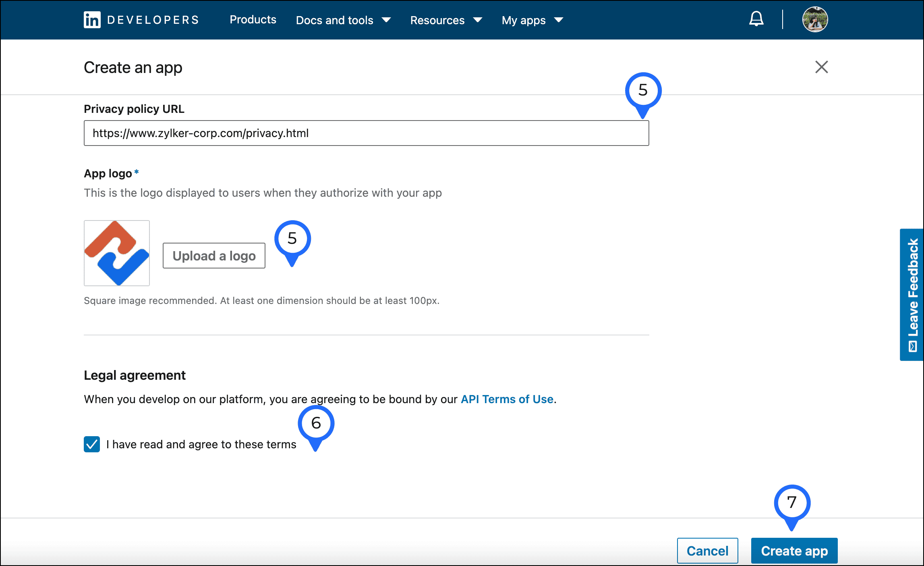Open the Products menu item
Viewport: 924px width, 566px height.
(253, 20)
